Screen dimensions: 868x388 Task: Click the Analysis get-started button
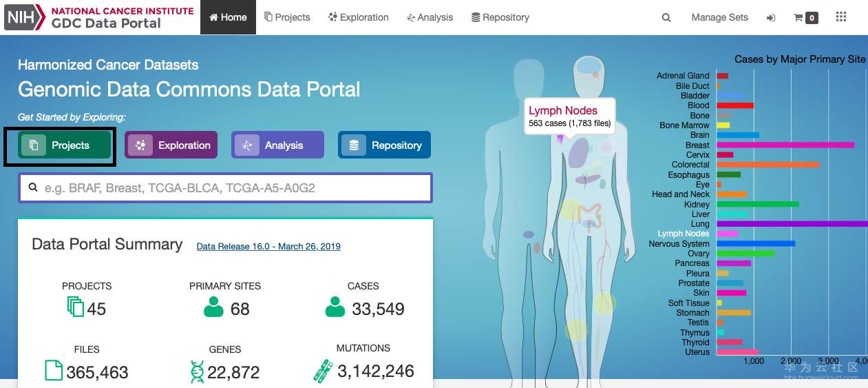click(277, 145)
